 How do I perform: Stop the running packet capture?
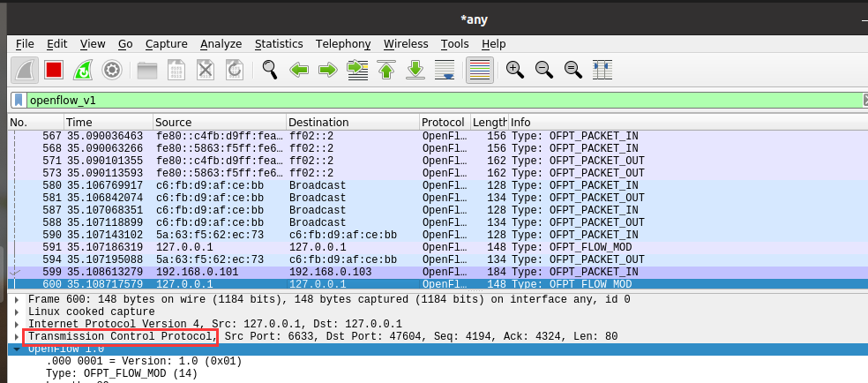pyautogui.click(x=54, y=70)
